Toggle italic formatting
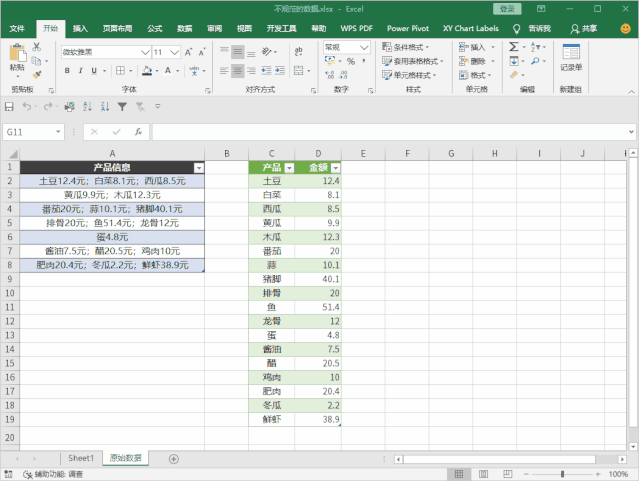This screenshot has height=481, width=639. coord(81,71)
